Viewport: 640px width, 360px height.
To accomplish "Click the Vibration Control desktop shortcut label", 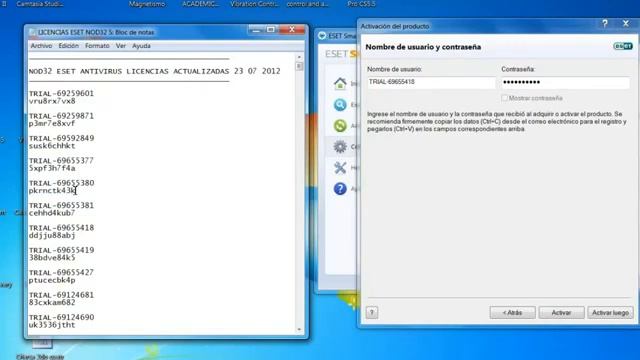I will pyautogui.click(x=254, y=4).
